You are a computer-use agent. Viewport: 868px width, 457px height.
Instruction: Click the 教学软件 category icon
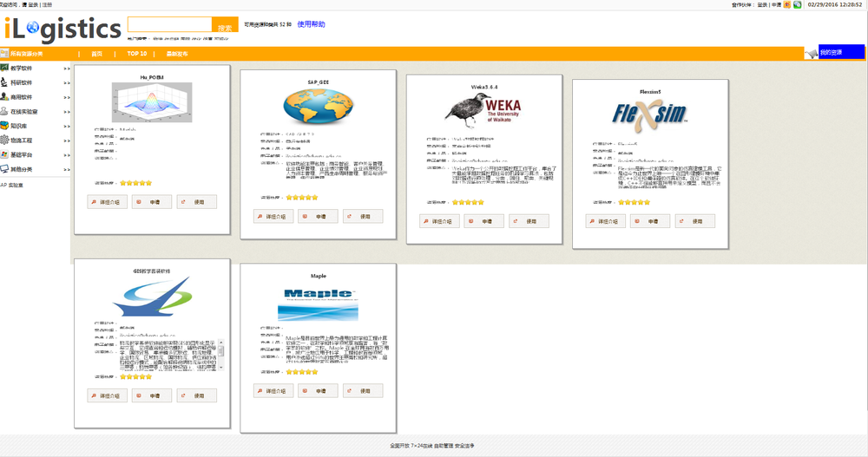pyautogui.click(x=4, y=68)
